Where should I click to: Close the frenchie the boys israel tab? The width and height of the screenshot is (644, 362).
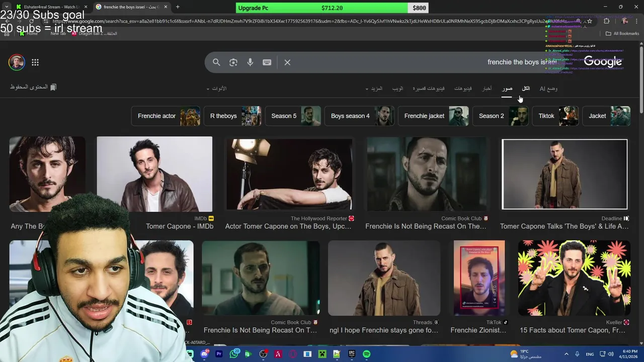point(166,7)
